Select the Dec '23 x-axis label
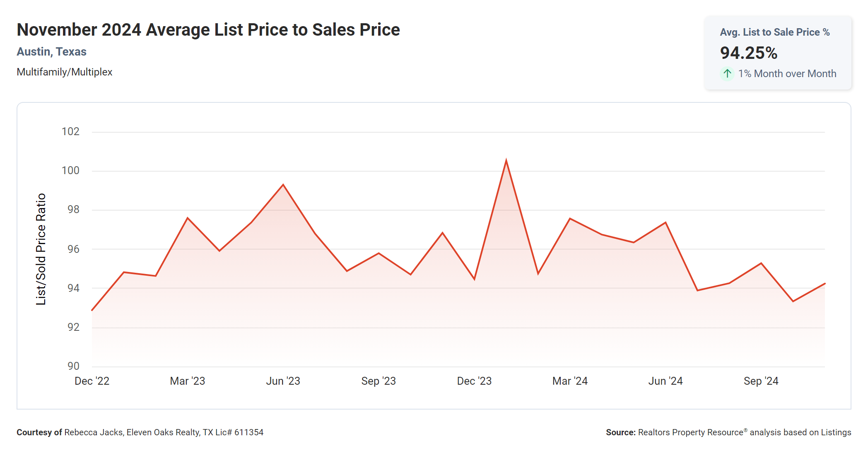 pos(474,381)
